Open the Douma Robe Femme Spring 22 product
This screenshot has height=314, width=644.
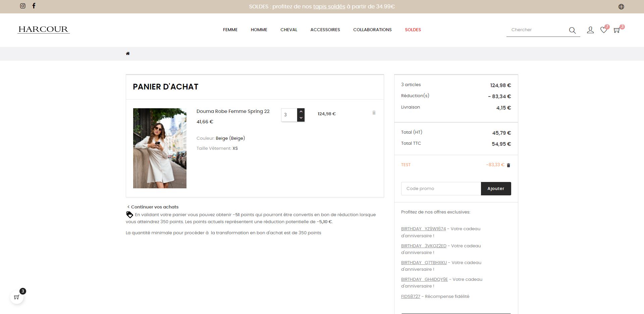(x=233, y=111)
